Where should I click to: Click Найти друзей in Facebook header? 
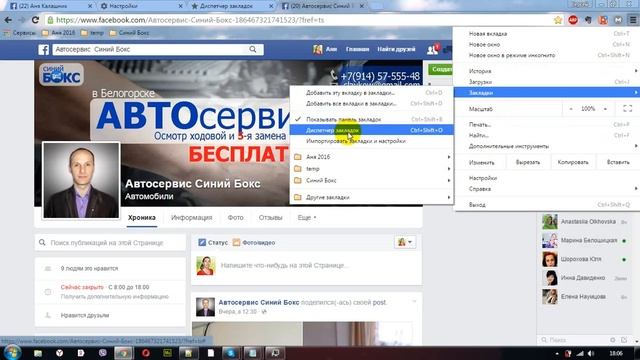(396, 49)
